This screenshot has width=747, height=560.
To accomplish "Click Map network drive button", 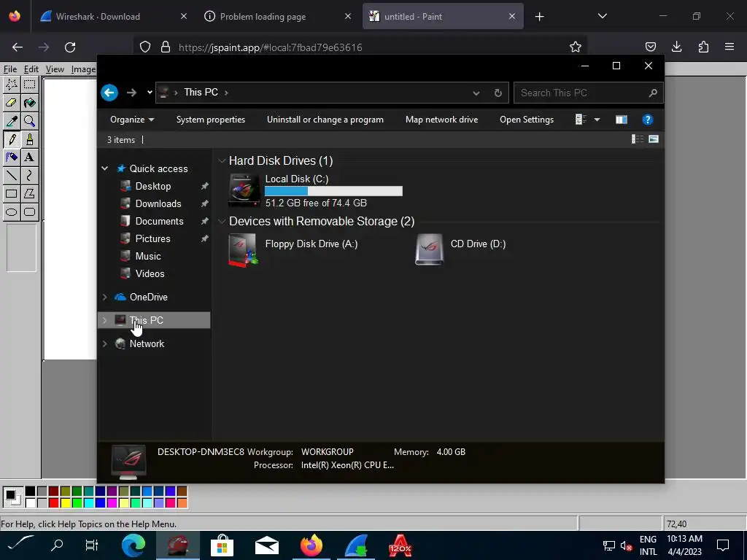I will (x=441, y=120).
